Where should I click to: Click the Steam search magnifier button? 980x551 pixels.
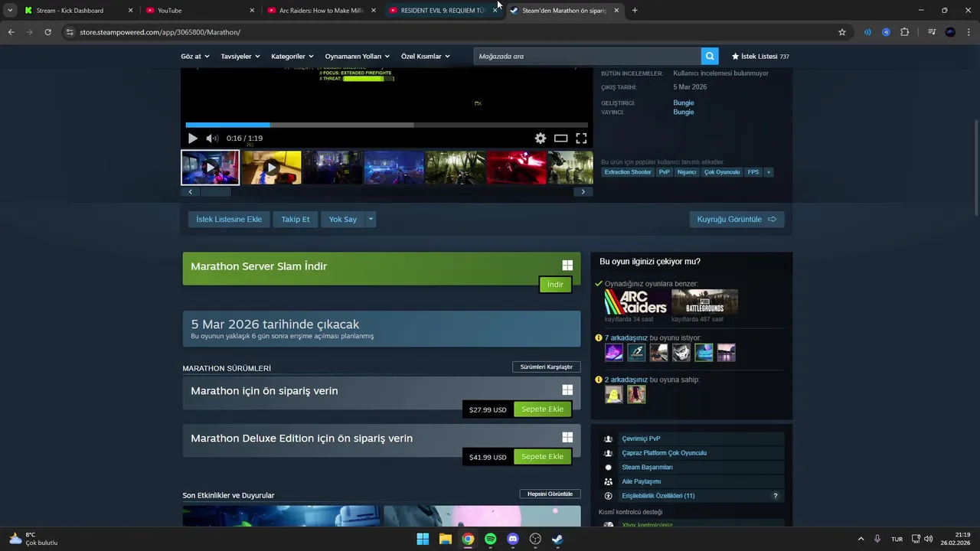pyautogui.click(x=710, y=56)
